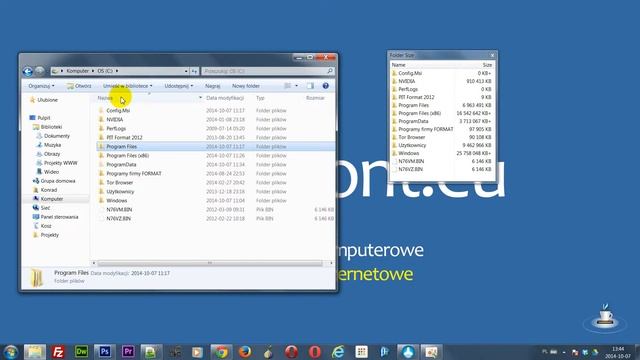Screen dimensions: 640x360
Task: Select Ulubione in the navigation pane
Action: coord(43,100)
